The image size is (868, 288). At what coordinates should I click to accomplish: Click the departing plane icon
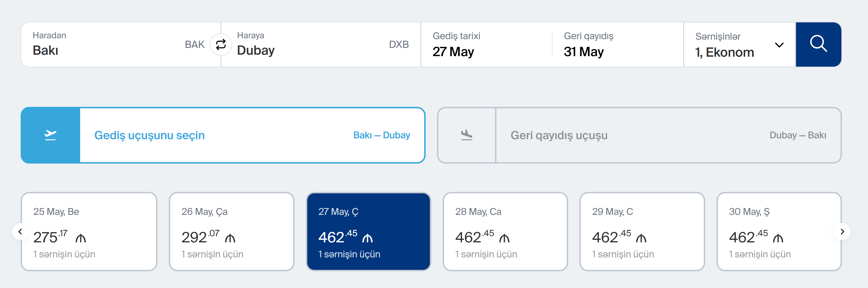pos(50,135)
